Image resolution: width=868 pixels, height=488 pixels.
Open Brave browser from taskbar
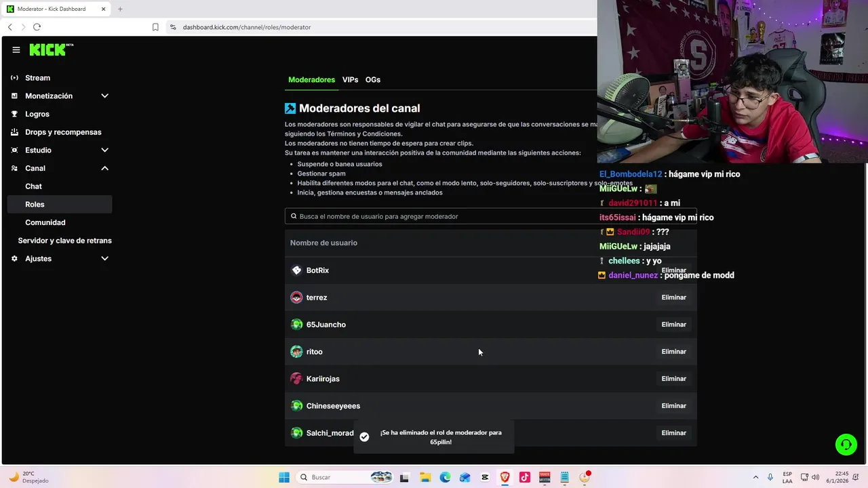(505, 477)
